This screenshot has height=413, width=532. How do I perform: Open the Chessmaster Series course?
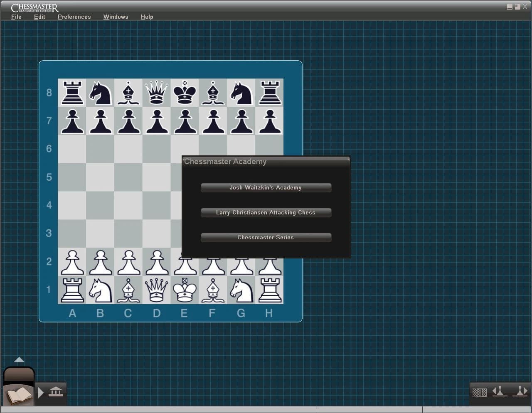[x=266, y=237]
